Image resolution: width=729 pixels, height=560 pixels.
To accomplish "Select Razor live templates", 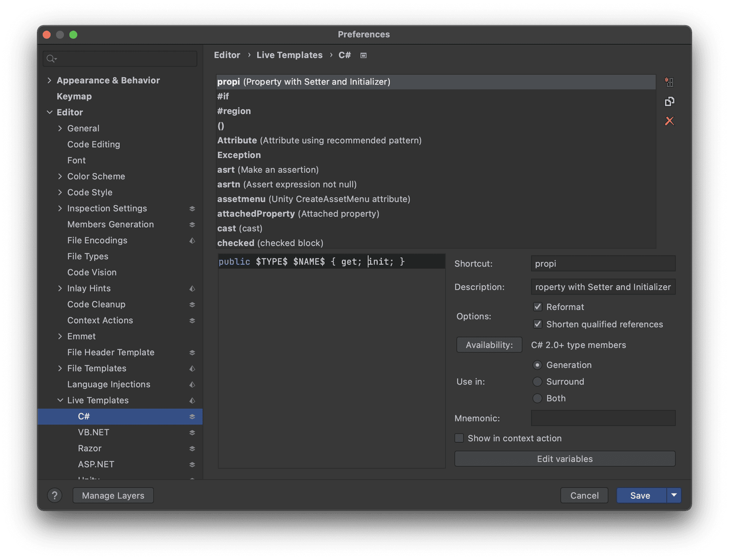I will pos(90,449).
